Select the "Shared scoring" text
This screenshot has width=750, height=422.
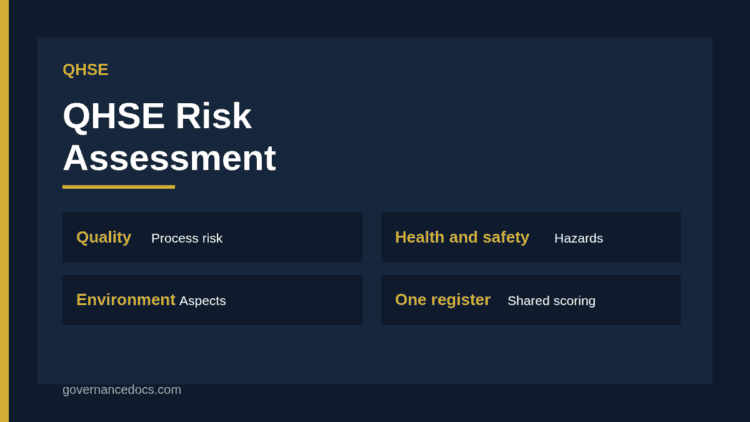point(551,300)
